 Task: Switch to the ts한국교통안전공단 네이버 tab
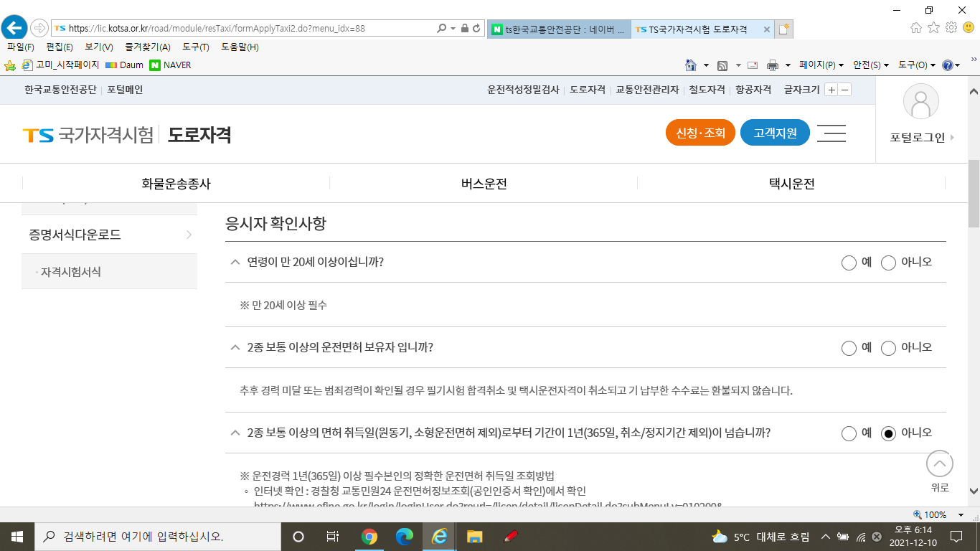560,29
